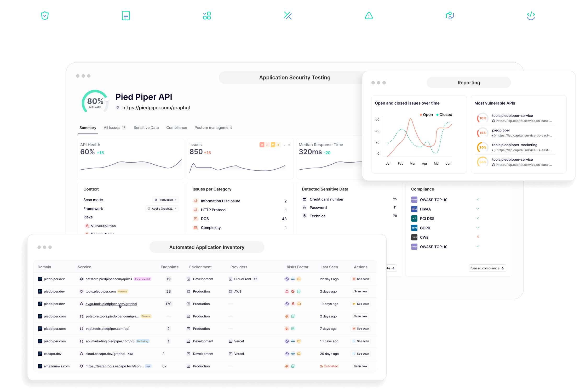Screen dimensions: 580x392
Task: Click the Issues 850 chart card
Action: click(240, 159)
